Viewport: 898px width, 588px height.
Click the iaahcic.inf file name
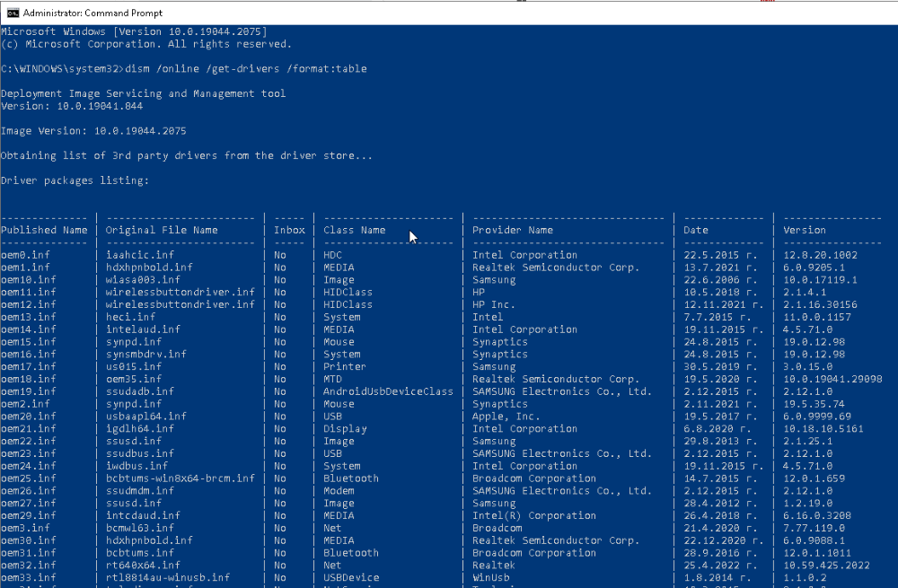point(140,255)
